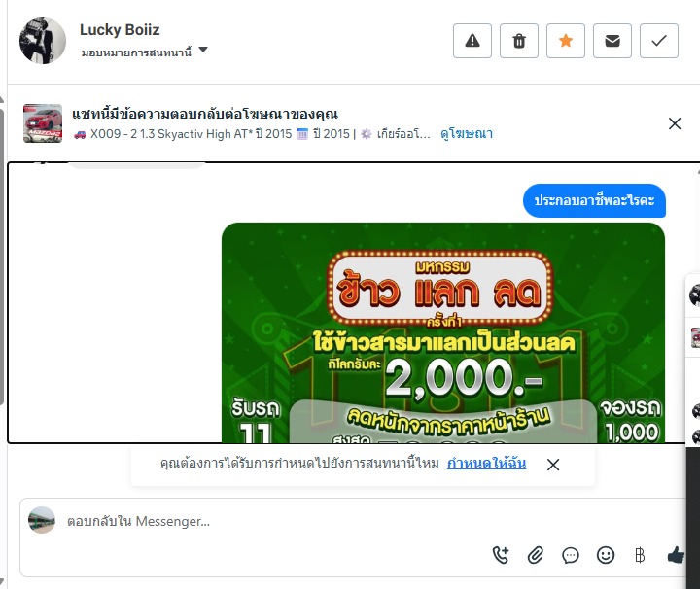
Task: Dismiss the assignment prompt notification
Action: (x=553, y=465)
